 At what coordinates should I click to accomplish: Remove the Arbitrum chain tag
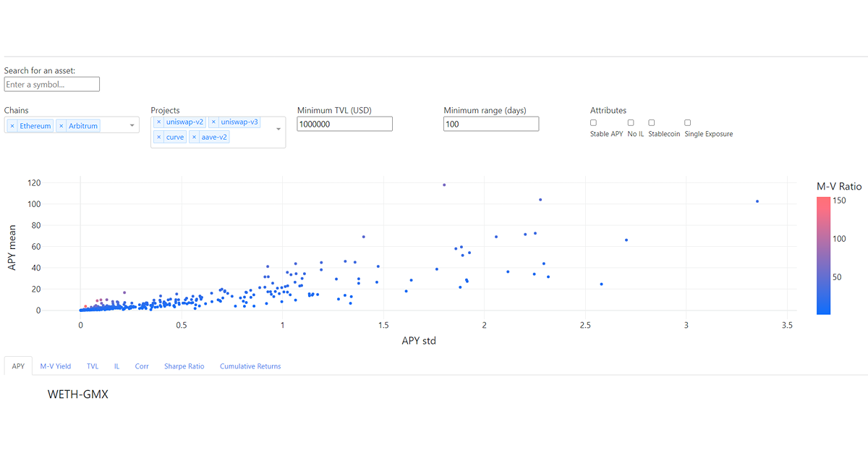coord(61,126)
